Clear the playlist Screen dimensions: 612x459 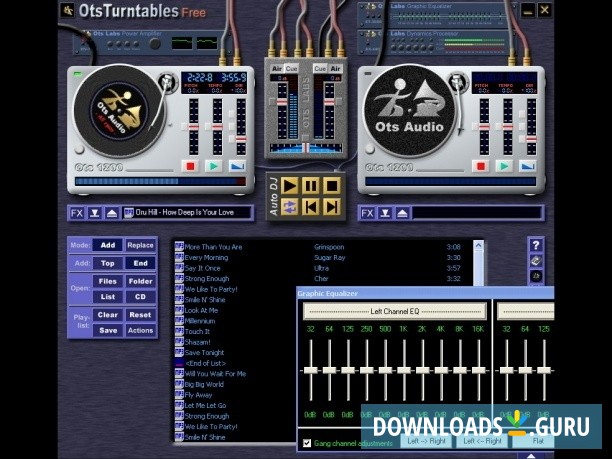[x=108, y=315]
